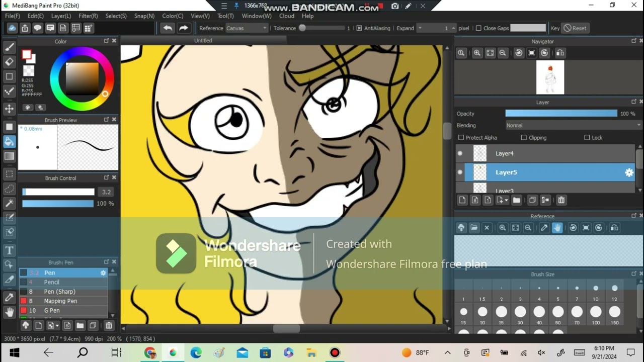Screen dimensions: 644x362
Task: Zoom out using the Navigator panel
Action: pyautogui.click(x=502, y=53)
